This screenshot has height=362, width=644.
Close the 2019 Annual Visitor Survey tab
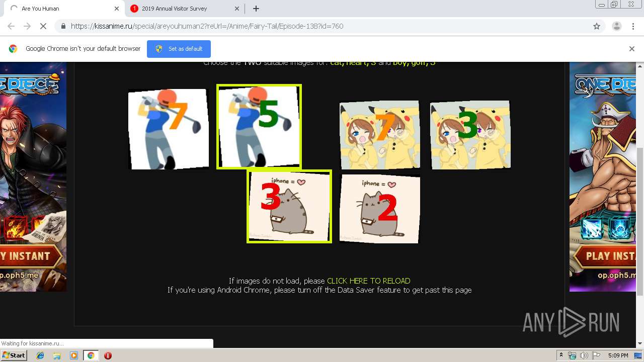(237, 9)
